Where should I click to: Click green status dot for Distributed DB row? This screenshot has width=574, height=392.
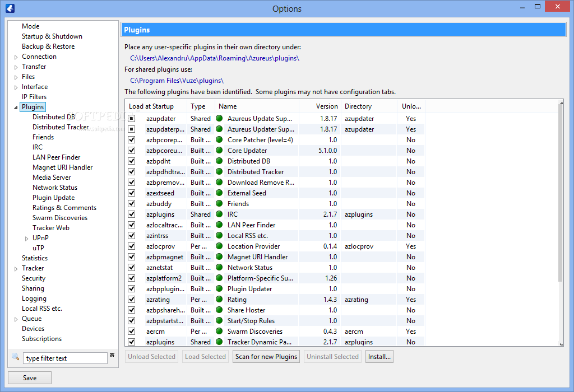[219, 161]
